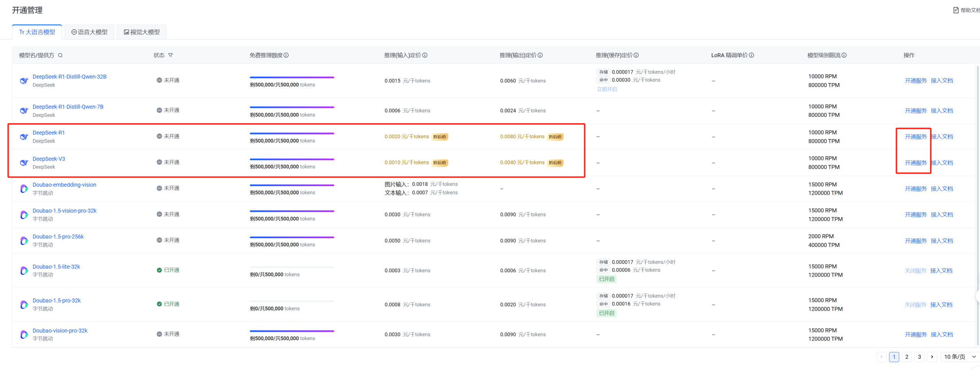Click 立即开启 cache for DeepSeek-R1-Distill-Qwen-32B
The width and height of the screenshot is (980, 370).
click(x=607, y=89)
